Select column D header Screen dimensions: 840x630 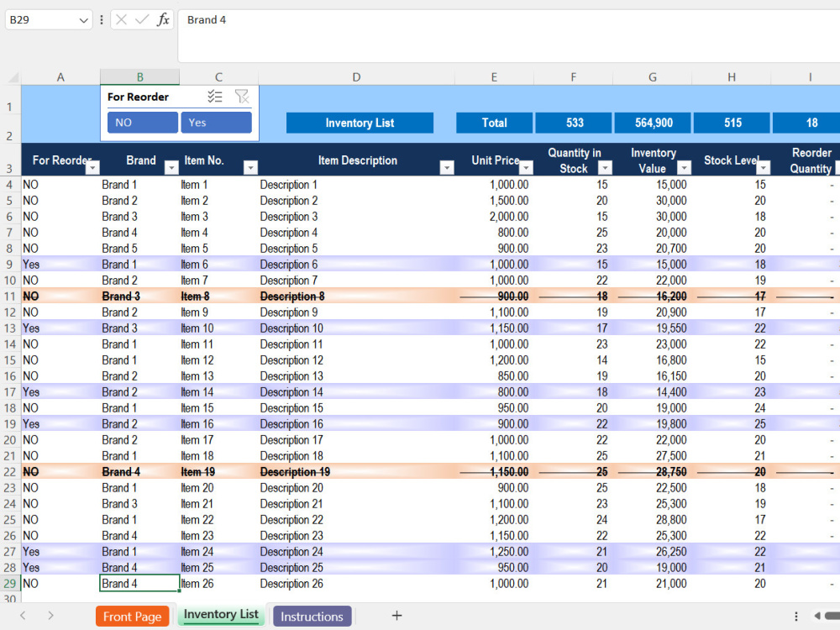(356, 77)
